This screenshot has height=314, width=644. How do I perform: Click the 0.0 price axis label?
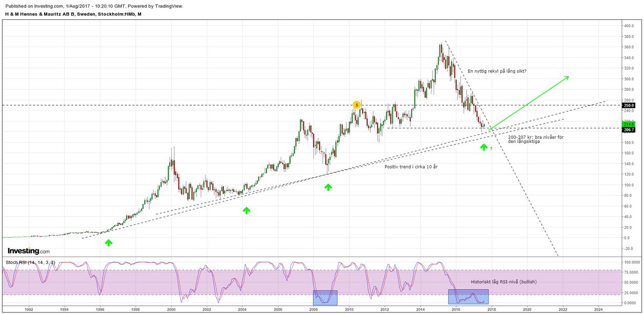click(627, 238)
